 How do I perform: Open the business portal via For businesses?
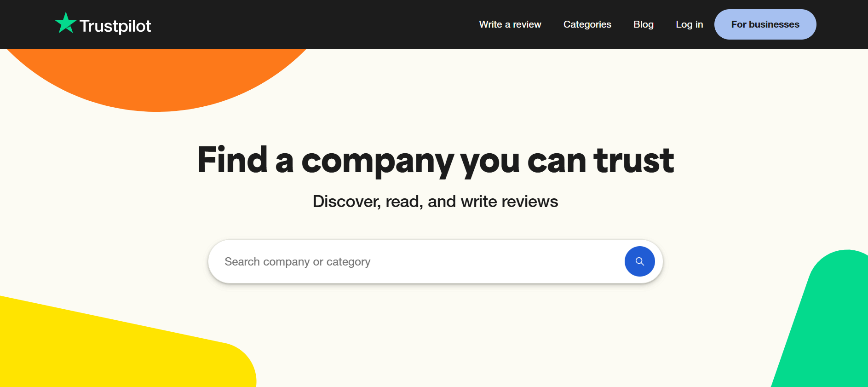765,24
